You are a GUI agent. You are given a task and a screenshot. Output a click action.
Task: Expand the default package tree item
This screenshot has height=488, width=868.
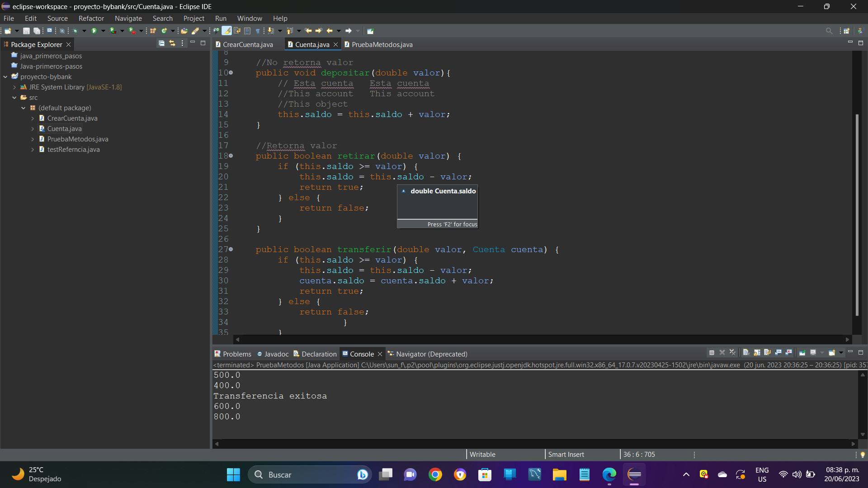coord(23,108)
